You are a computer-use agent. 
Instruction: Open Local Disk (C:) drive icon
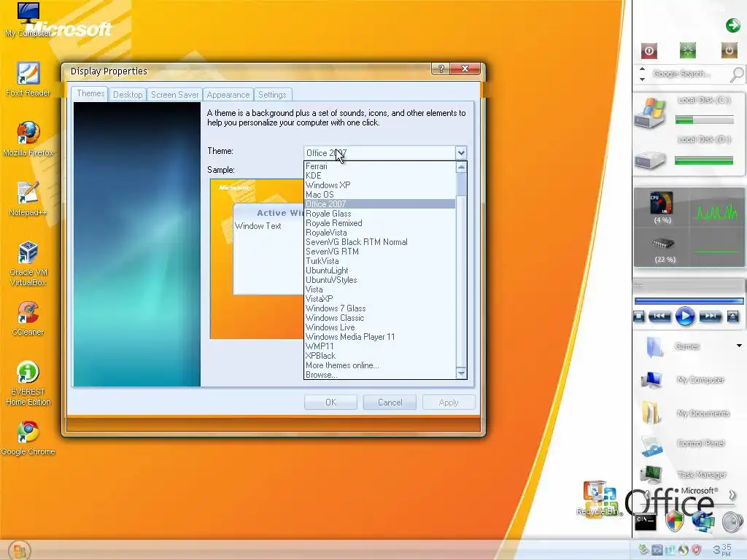coord(650,113)
